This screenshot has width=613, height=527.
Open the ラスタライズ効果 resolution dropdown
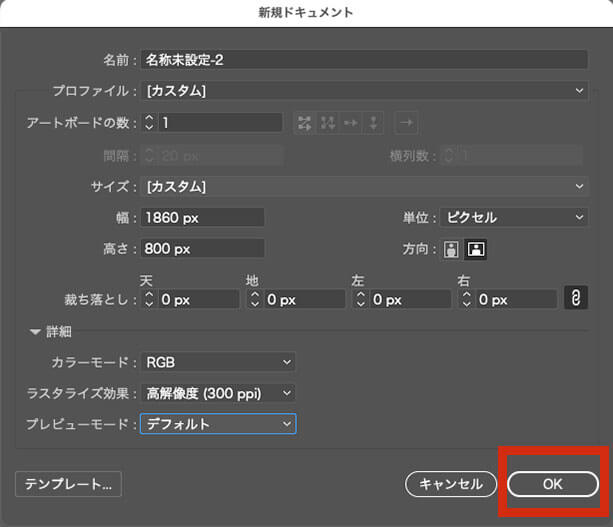(x=218, y=393)
